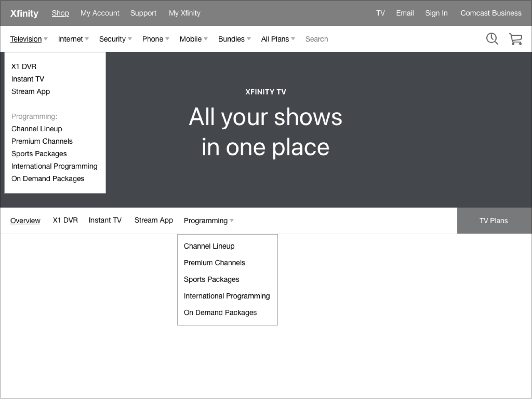Select Sports Packages in Programming dropdown
The height and width of the screenshot is (399, 532).
coord(211,279)
